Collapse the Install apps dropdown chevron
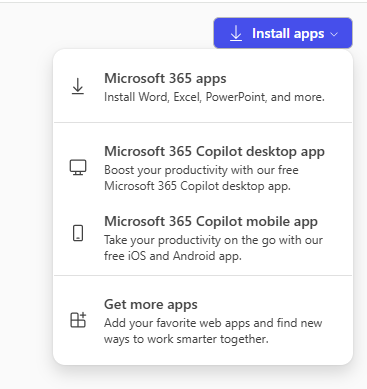Screen dimensions: 367x389 click(334, 34)
